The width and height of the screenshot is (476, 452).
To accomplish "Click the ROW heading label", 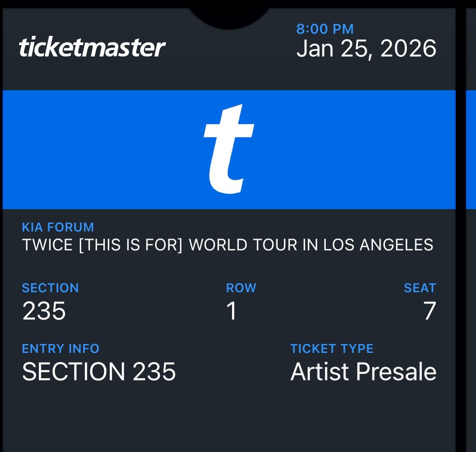I will [241, 288].
